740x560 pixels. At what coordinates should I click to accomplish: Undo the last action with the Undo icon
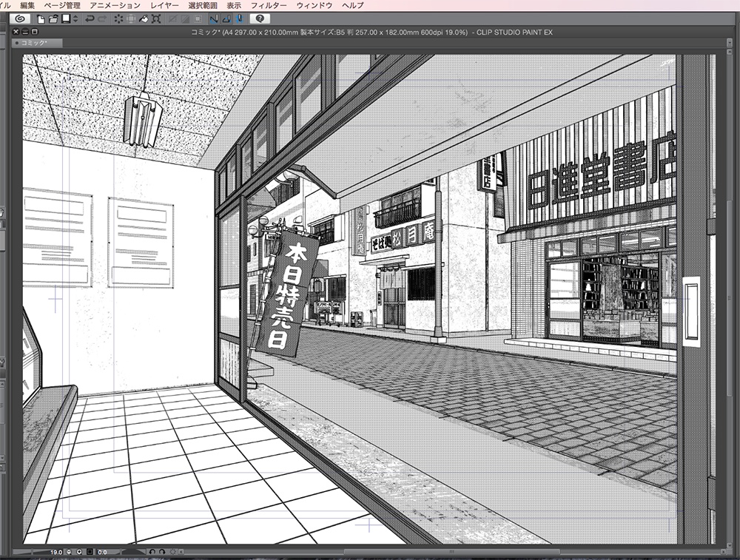[89, 19]
